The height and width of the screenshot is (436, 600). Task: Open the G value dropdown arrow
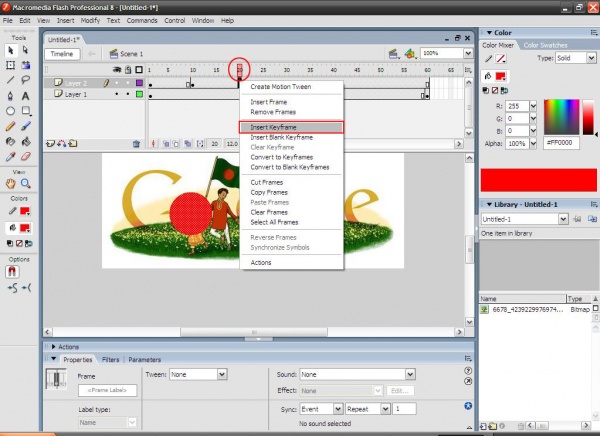coord(533,119)
